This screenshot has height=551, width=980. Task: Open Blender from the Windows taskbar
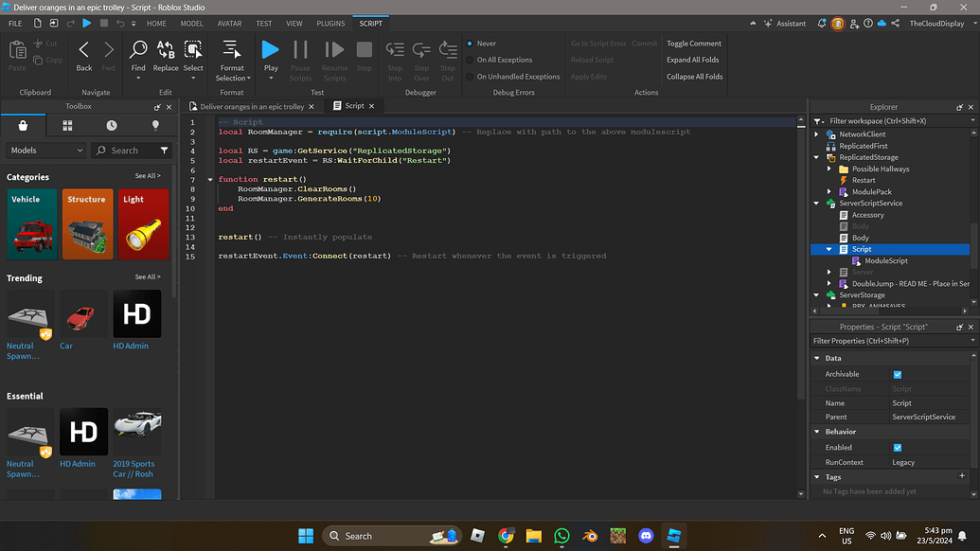590,536
